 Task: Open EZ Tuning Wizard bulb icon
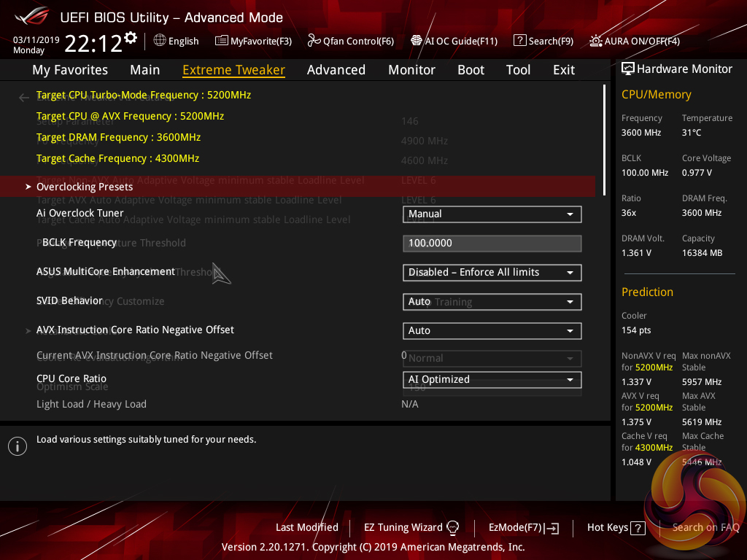tap(453, 527)
